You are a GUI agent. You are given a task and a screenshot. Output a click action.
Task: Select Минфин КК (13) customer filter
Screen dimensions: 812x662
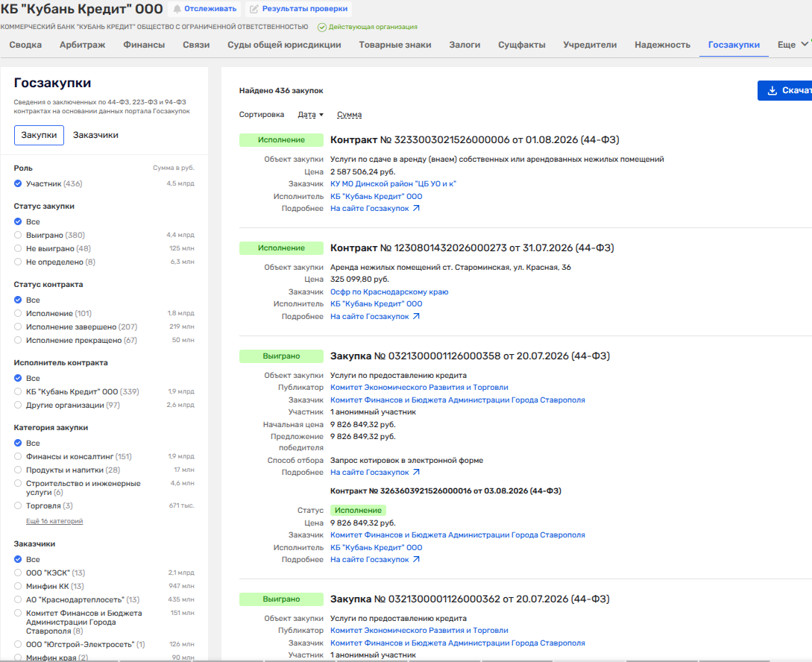tap(18, 586)
